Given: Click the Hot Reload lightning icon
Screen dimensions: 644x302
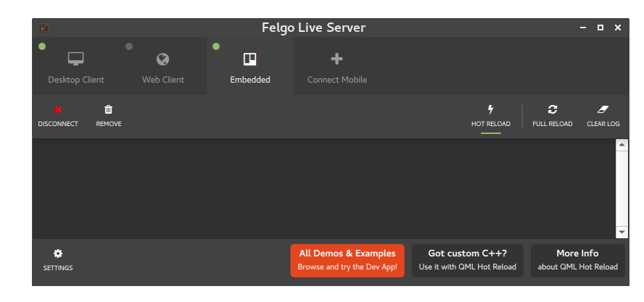Looking at the screenshot, I should [x=490, y=109].
